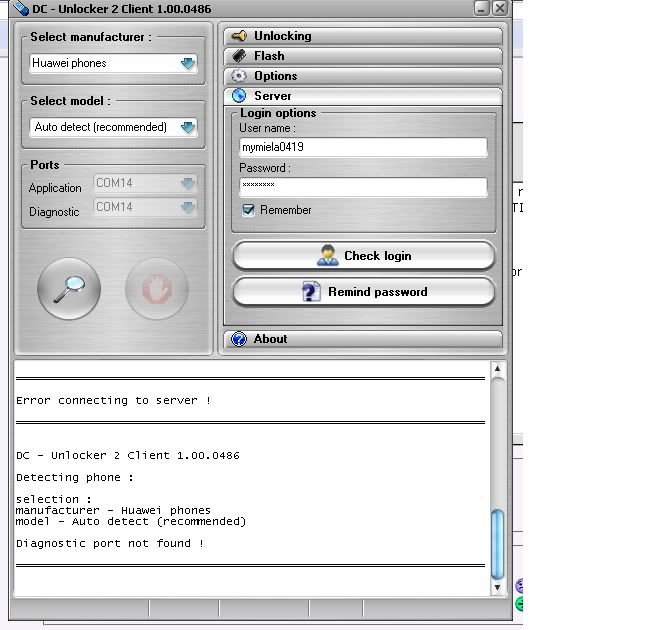Click the chip icon beside Flash

[239, 56]
